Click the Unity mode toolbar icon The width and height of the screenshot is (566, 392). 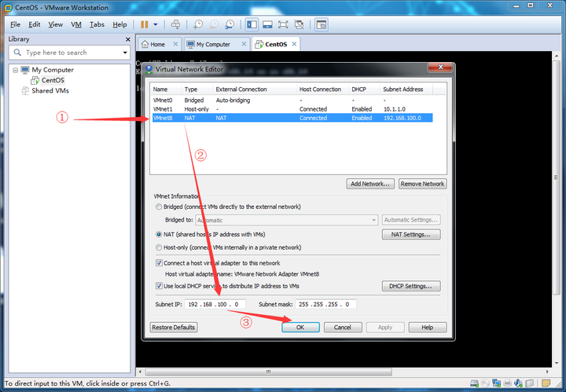[x=299, y=24]
